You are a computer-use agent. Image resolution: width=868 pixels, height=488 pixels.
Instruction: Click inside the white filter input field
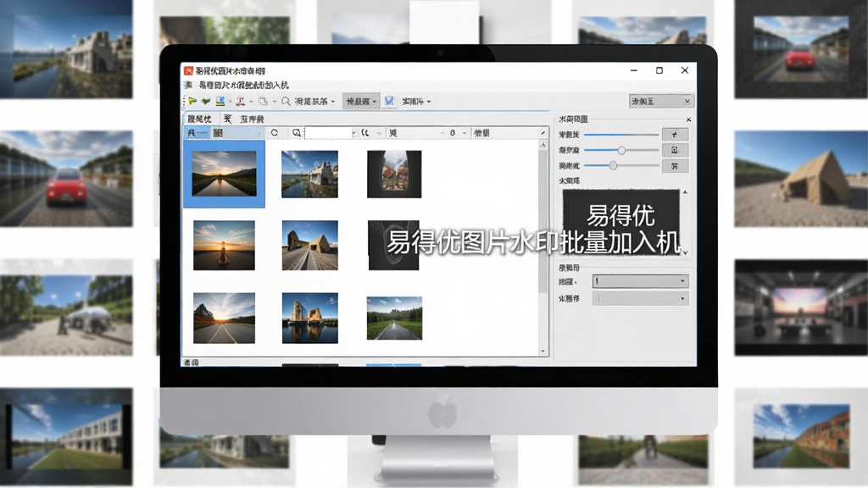(x=328, y=133)
